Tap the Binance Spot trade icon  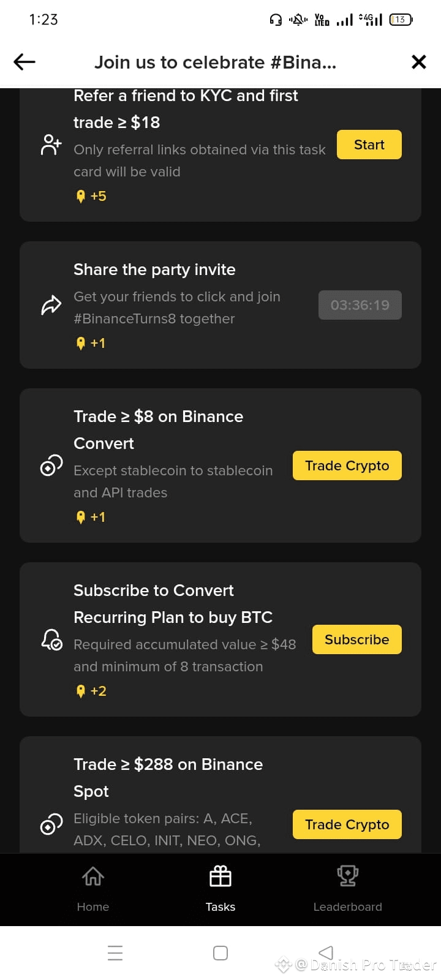point(51,825)
